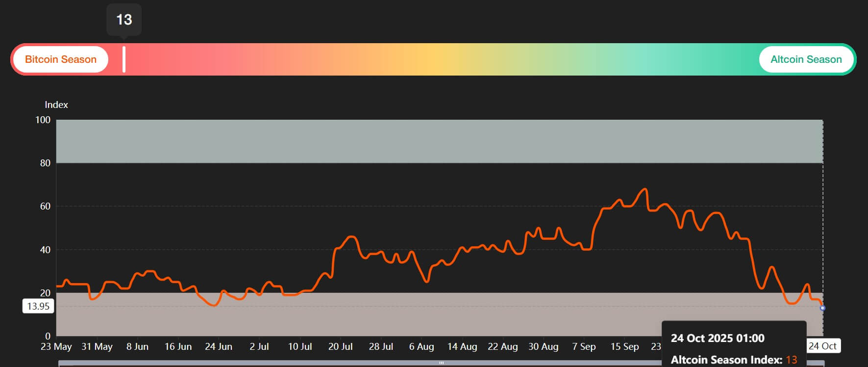Click the highest peak of the orange line
868x367 pixels.
click(x=645, y=189)
